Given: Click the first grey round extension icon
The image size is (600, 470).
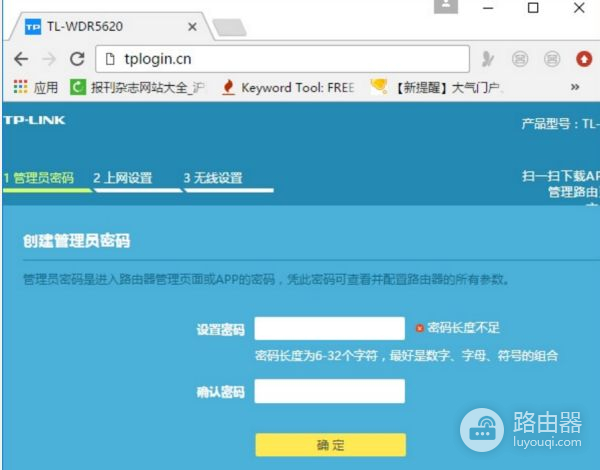Looking at the screenshot, I should pos(520,59).
